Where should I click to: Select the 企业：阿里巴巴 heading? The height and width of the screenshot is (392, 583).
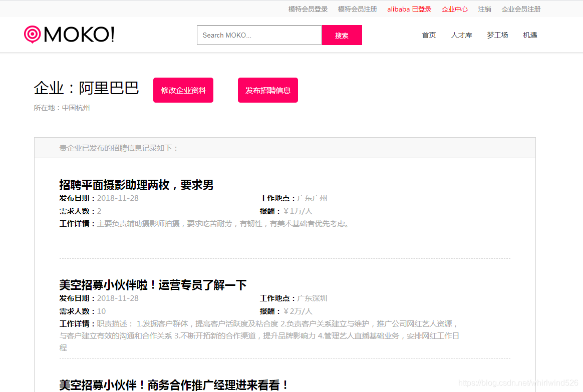86,88
